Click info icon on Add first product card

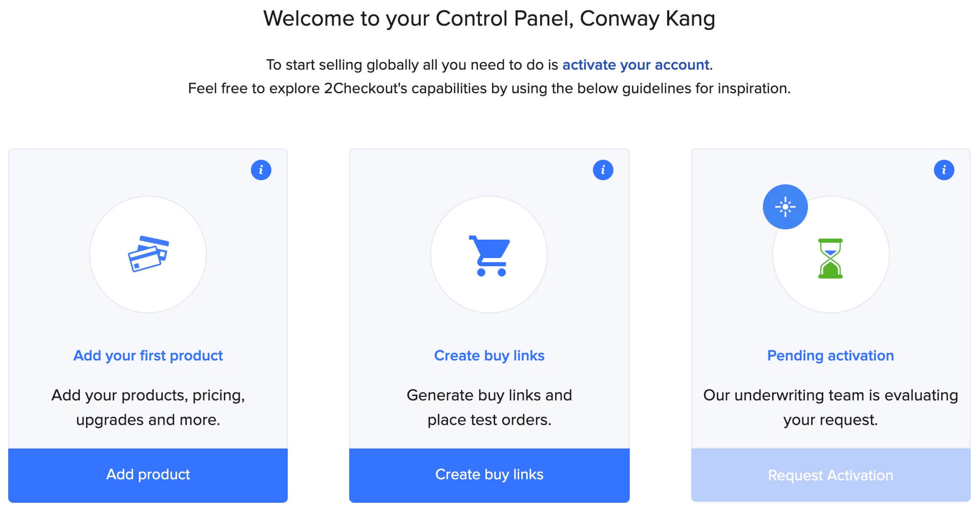click(x=261, y=170)
